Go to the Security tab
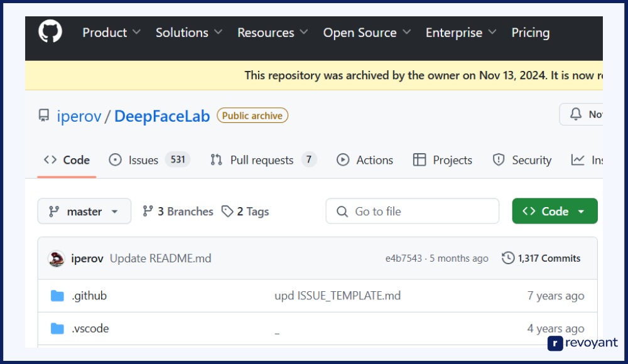This screenshot has height=364, width=628. coord(522,160)
